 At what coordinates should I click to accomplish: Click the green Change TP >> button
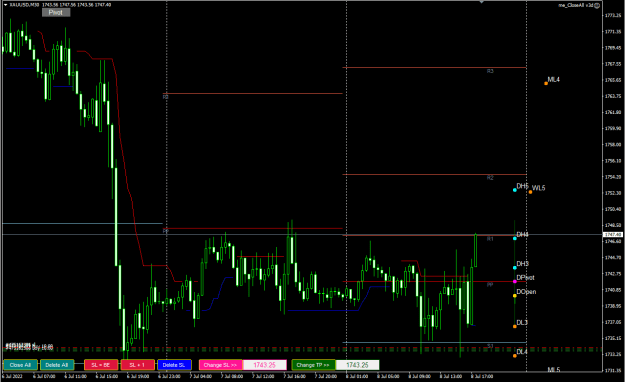coord(313,365)
